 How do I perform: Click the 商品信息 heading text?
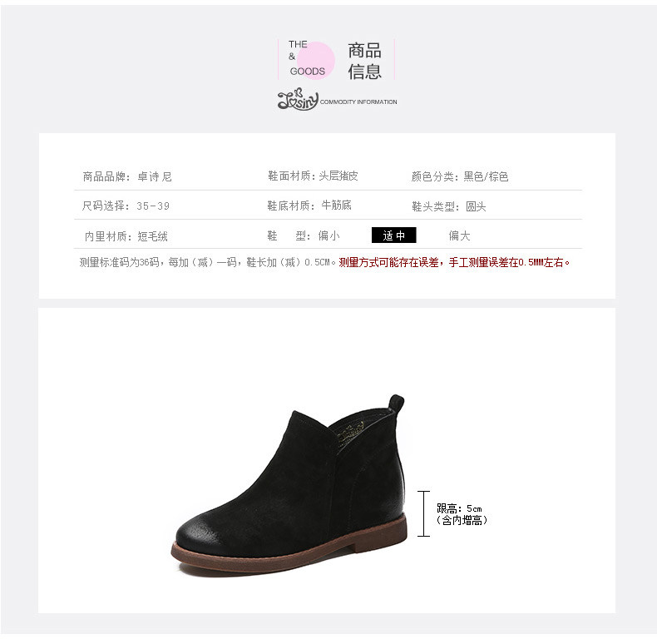(364, 61)
